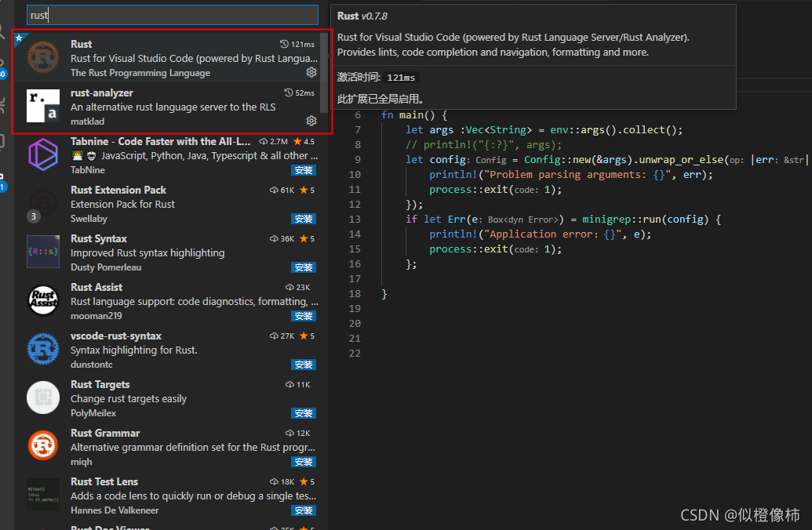Click the TabNine triangle logo icon
The width and height of the screenshot is (812, 530).
[43, 154]
